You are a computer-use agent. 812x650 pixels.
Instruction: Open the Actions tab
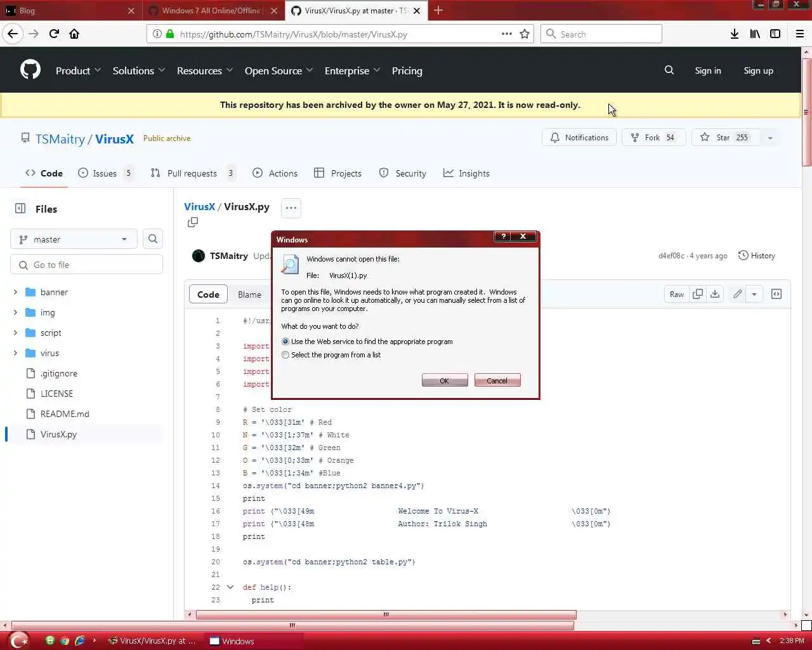pyautogui.click(x=275, y=173)
